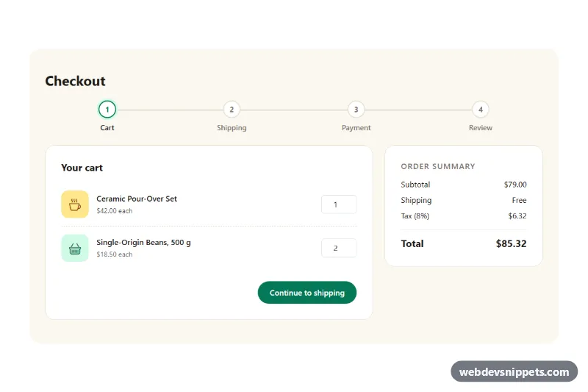Image resolution: width=588 pixels, height=392 pixels.
Task: Click the Tax (8%) label
Action: click(x=415, y=216)
